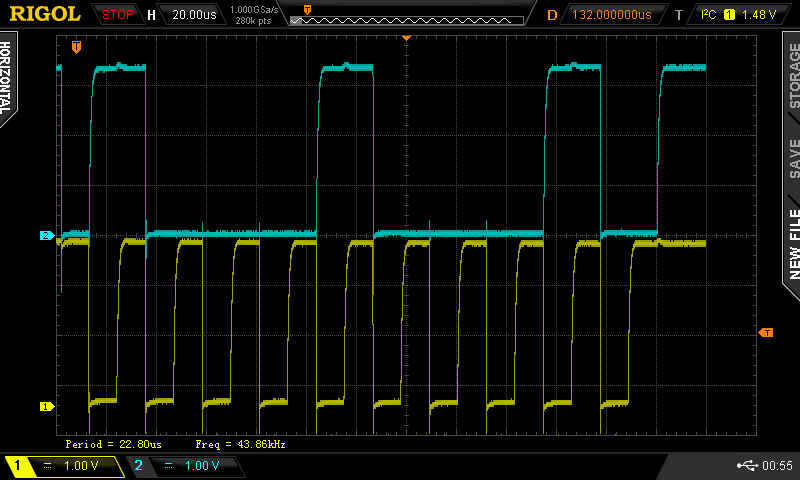Open the HORIZONTAL side tab
The image size is (800, 480).
pos(6,78)
